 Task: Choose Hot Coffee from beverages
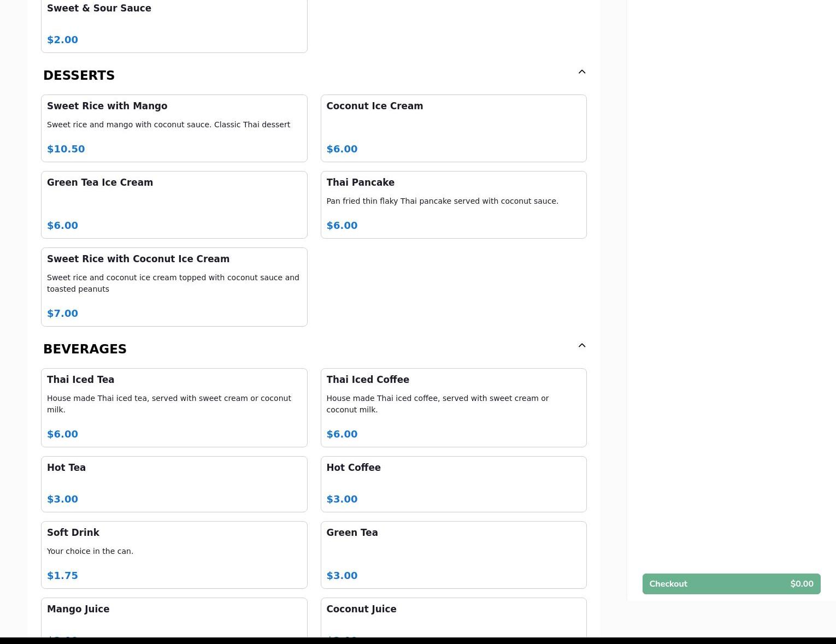coord(453,484)
